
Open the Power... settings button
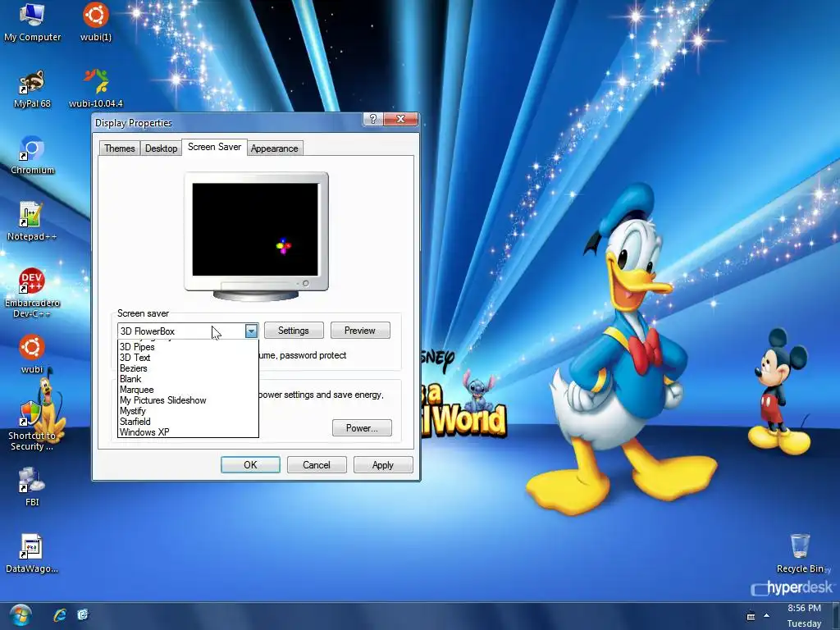pyautogui.click(x=362, y=428)
